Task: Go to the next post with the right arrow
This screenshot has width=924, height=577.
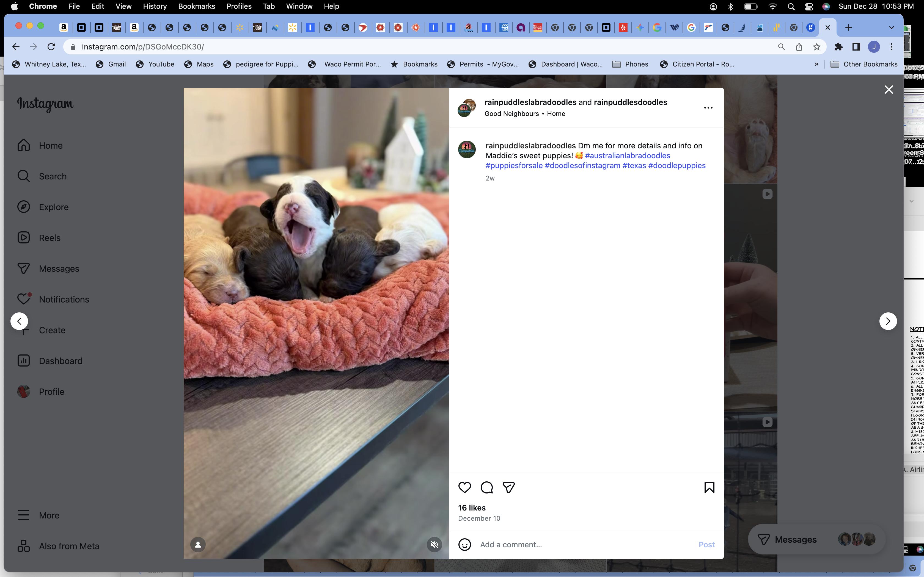Action: pos(888,321)
